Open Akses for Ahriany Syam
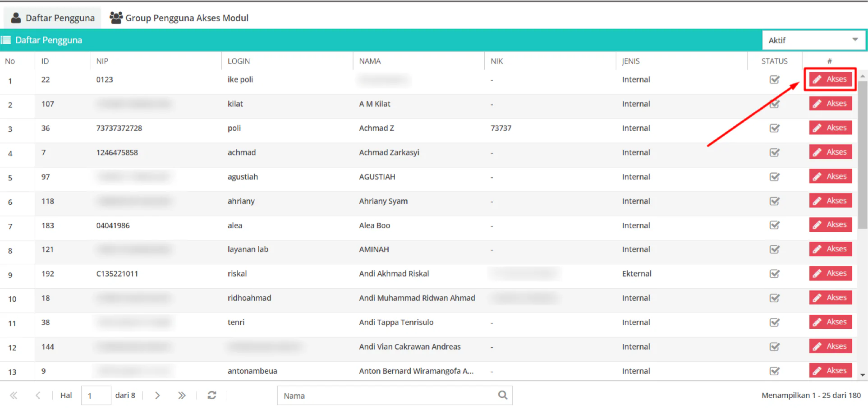The height and width of the screenshot is (410, 868). click(830, 201)
